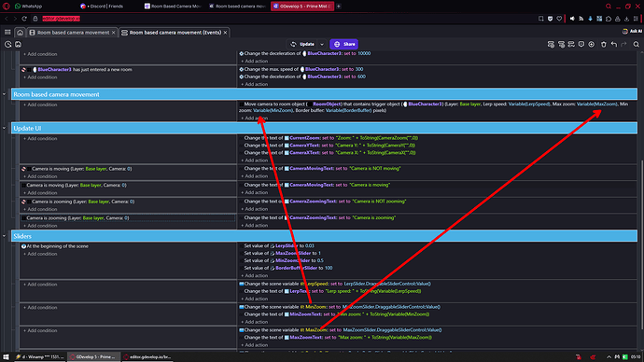Click Add condition under At the beginning of scene
This screenshot has width=644, height=362.
40,254
